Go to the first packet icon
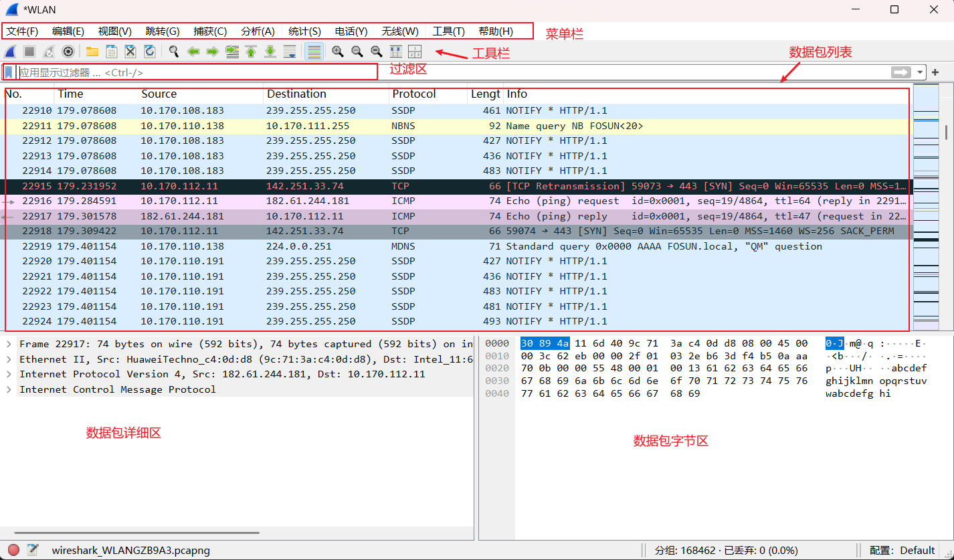 251,52
